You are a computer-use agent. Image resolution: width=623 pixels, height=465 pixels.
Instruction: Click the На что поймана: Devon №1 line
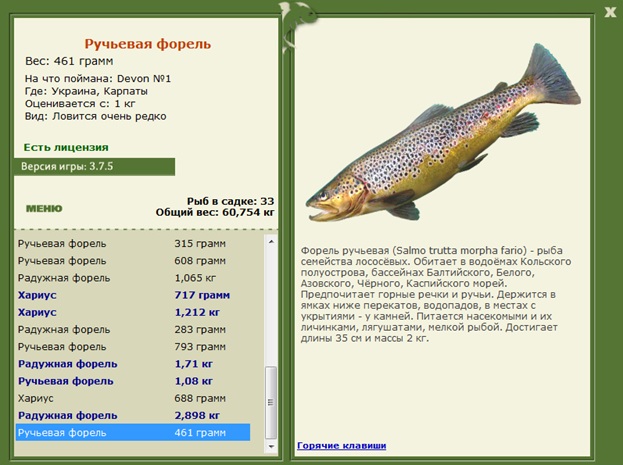click(98, 79)
